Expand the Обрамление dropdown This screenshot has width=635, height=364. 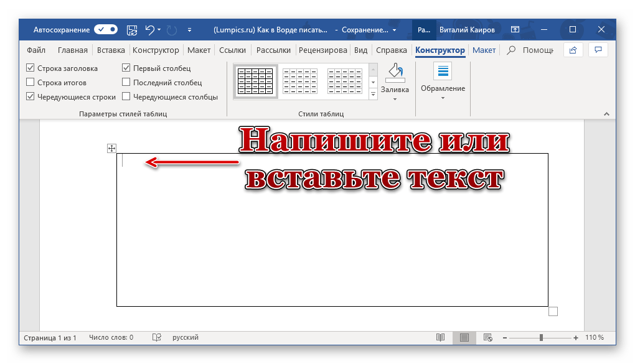pos(443,98)
